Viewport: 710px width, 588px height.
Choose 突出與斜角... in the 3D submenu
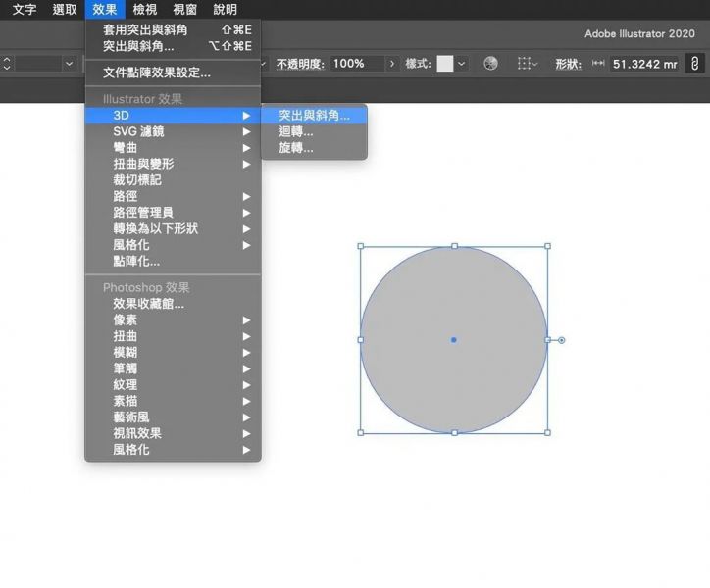tap(314, 116)
